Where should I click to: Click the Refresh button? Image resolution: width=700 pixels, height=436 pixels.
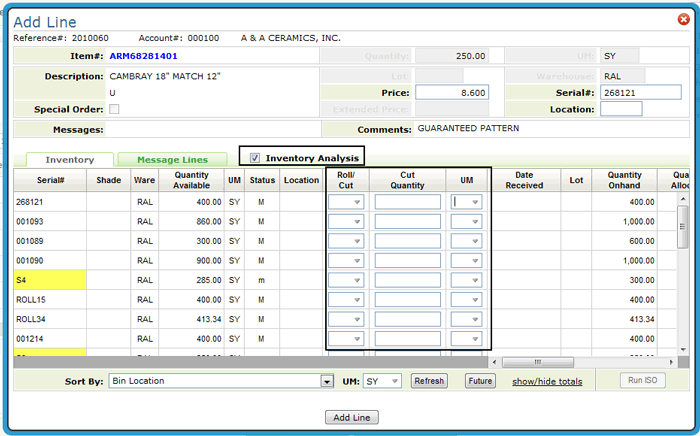coord(429,381)
